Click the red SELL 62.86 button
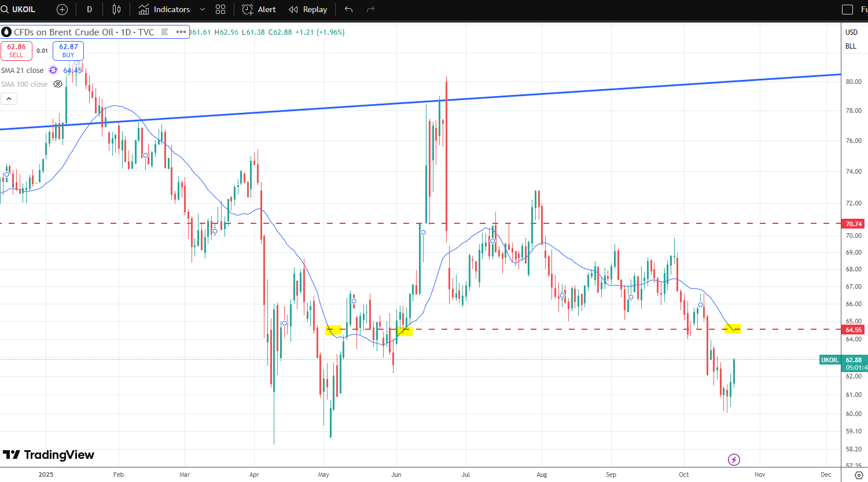Image resolution: width=868 pixels, height=482 pixels. pyautogui.click(x=16, y=51)
